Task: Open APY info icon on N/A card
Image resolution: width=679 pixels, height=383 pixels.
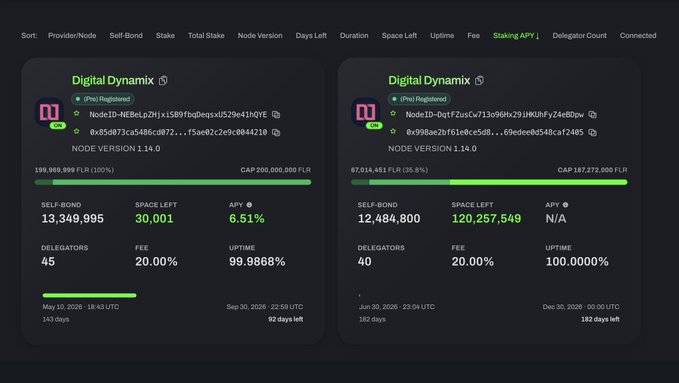Action: pyautogui.click(x=566, y=205)
